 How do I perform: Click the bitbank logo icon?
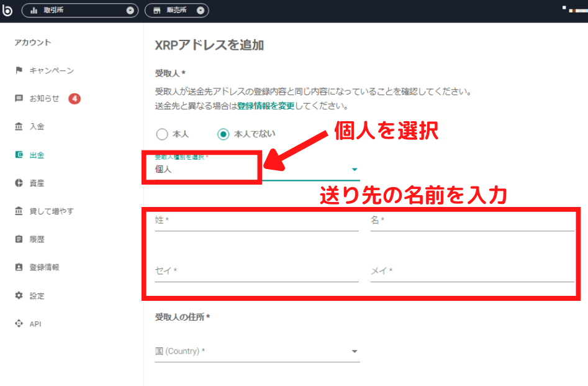coord(7,10)
